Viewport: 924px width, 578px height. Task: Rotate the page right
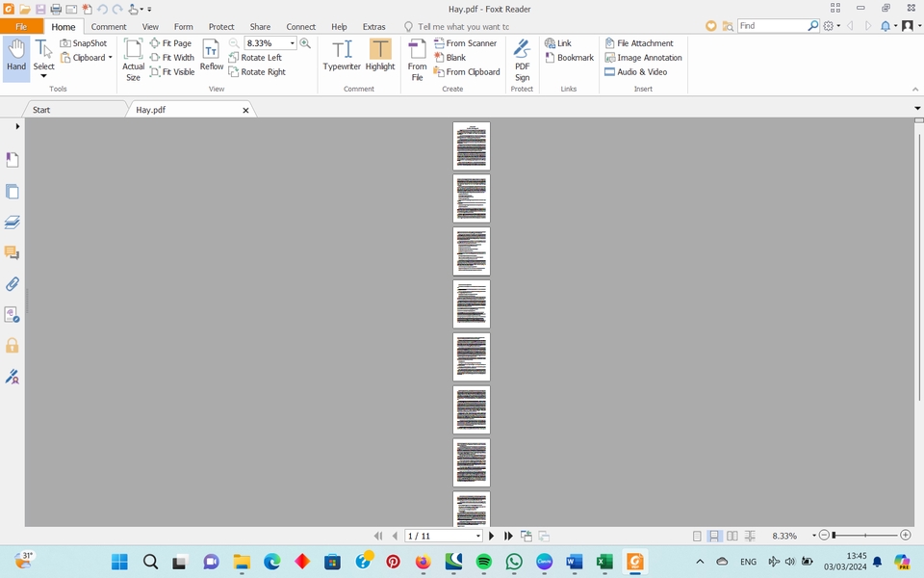tap(257, 72)
